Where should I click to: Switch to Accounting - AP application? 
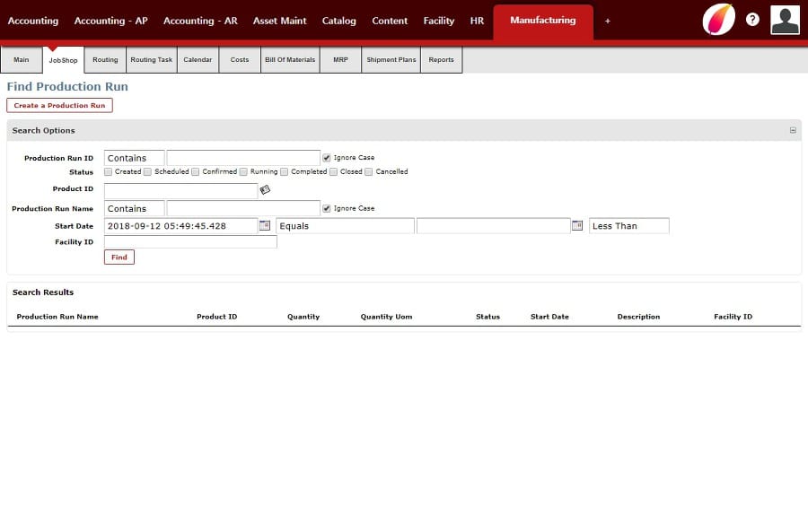[x=110, y=22]
